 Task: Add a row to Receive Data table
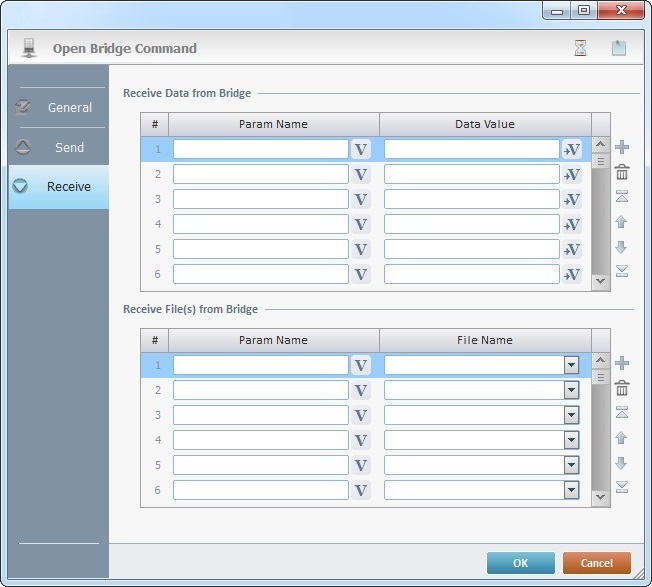(622, 148)
